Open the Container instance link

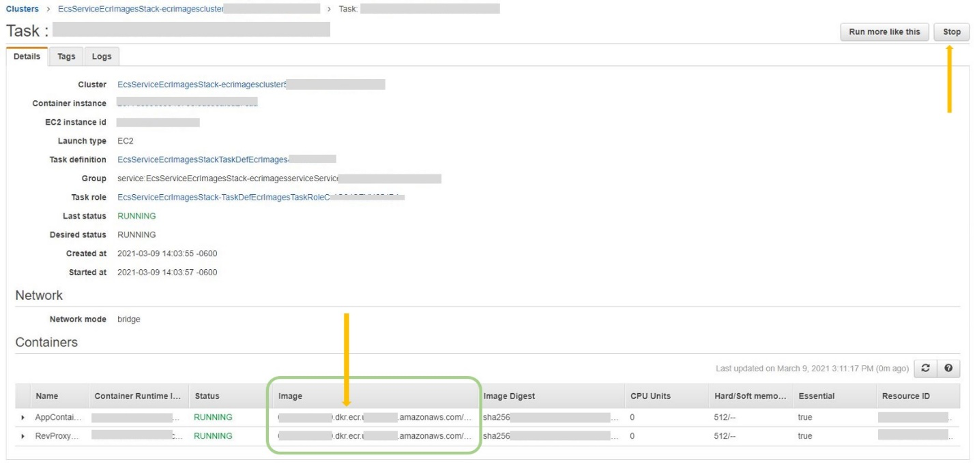coord(187,103)
